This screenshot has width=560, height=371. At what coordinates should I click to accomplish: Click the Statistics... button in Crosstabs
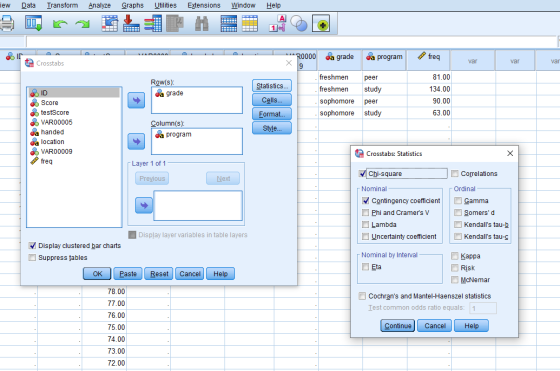point(272,86)
